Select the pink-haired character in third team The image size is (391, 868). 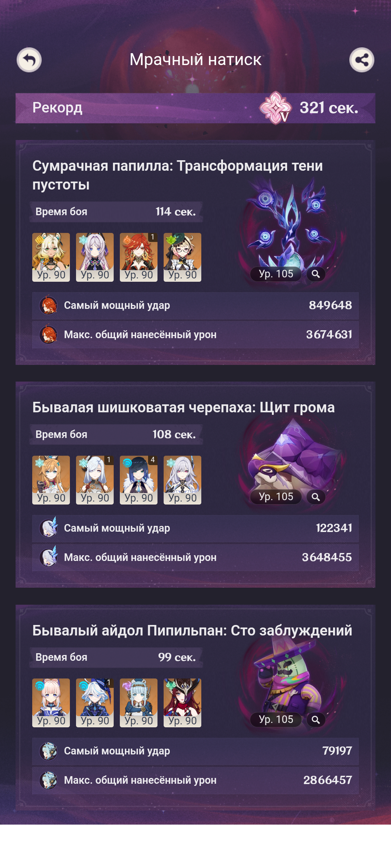click(x=51, y=703)
